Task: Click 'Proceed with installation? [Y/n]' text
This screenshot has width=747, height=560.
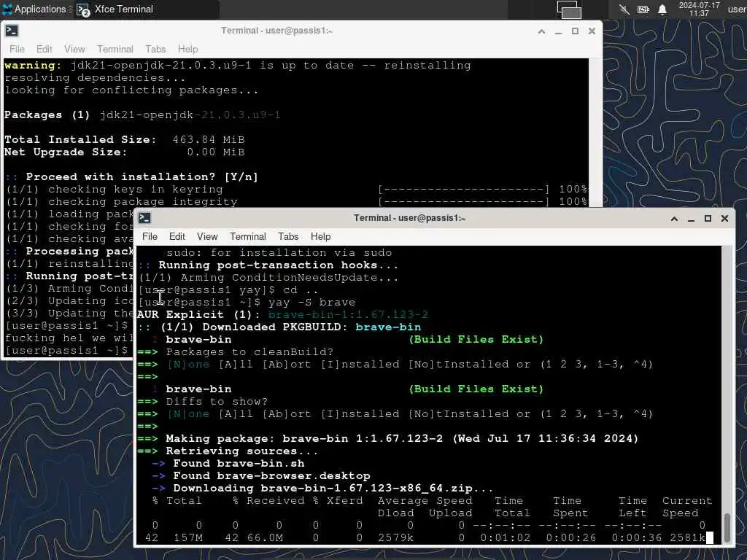Action: (142, 176)
